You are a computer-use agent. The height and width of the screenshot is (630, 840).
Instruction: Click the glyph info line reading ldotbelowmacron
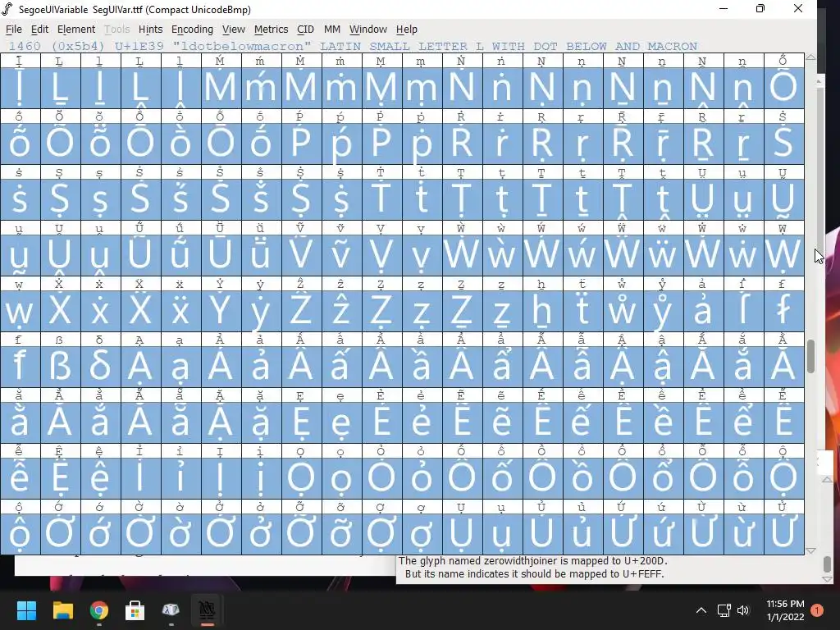(353, 46)
